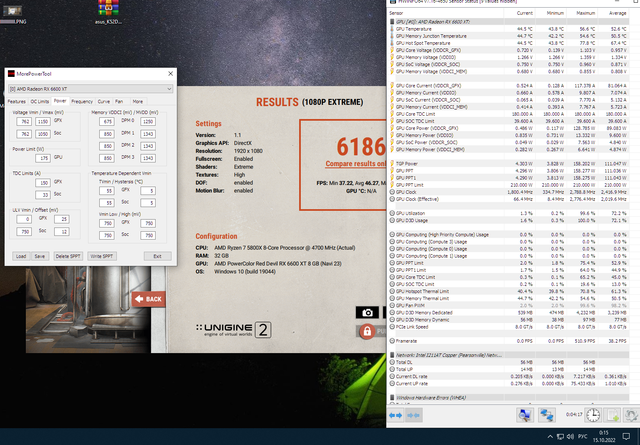Switch keyboard language via the РУС indicator
The image size is (640, 445).
coord(582,436)
